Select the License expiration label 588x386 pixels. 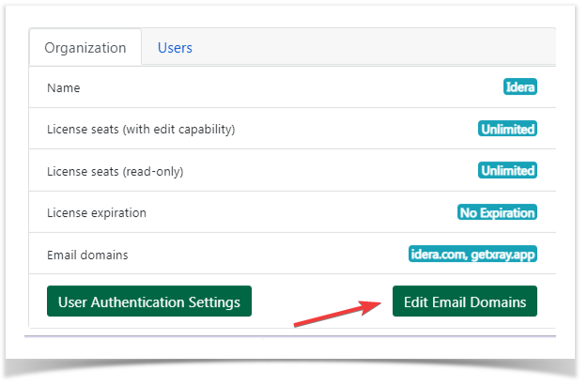click(97, 212)
